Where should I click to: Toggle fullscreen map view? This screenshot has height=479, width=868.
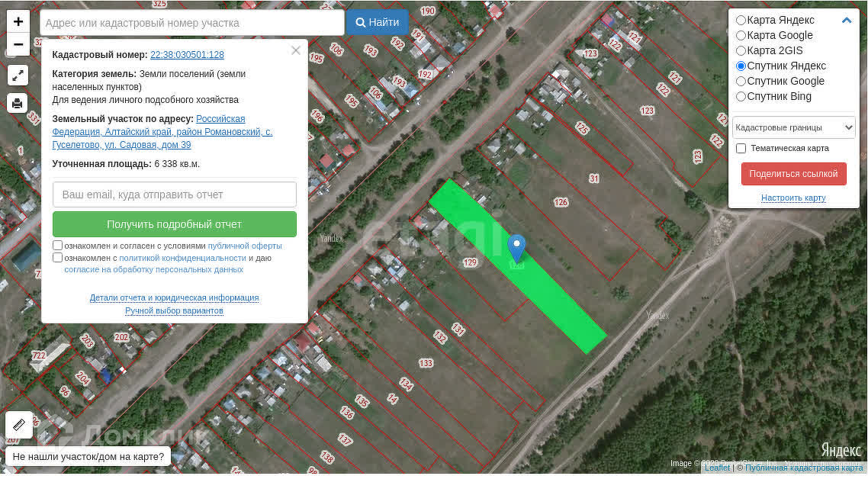[x=18, y=76]
